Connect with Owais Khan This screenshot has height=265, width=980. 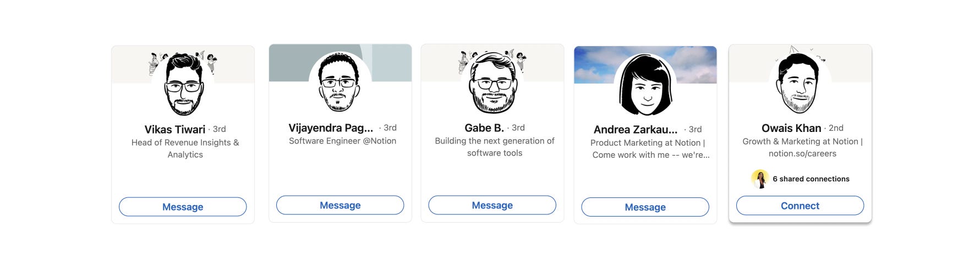tap(800, 206)
